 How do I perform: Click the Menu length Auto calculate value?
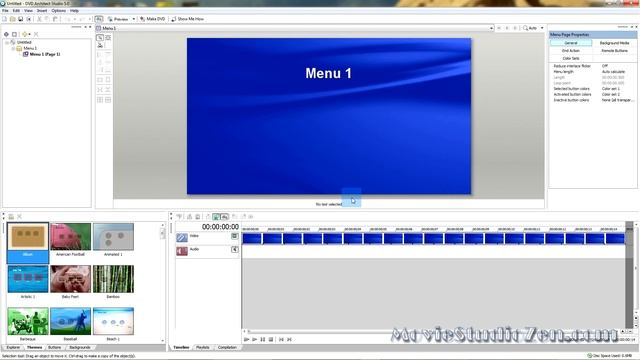pos(613,71)
